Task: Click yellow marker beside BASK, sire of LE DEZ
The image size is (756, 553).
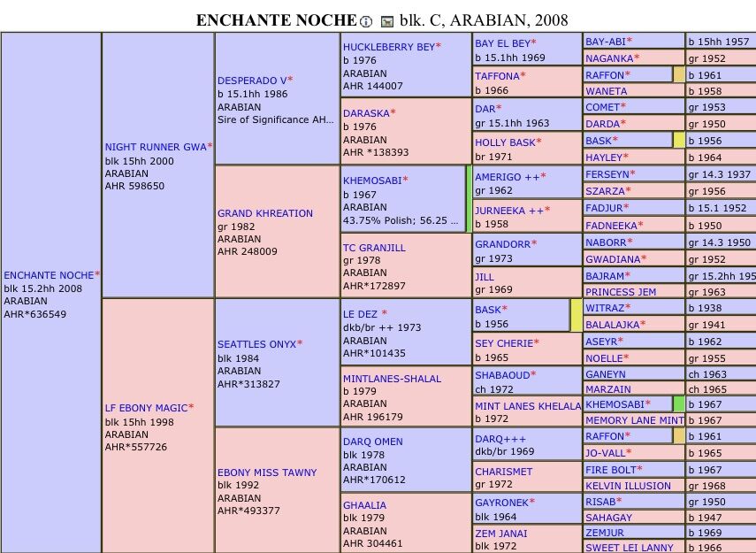Action: (x=576, y=315)
